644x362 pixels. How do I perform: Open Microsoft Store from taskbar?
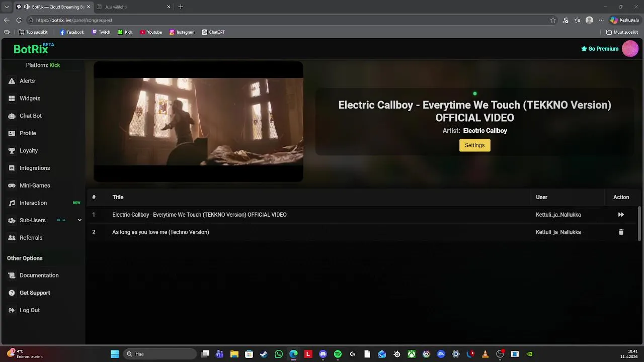(x=249, y=354)
